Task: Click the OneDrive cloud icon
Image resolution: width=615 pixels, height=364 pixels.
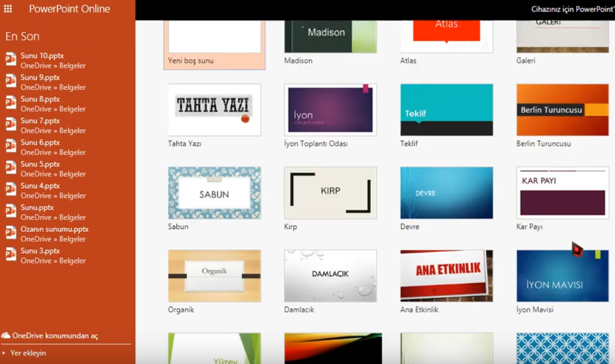Action: (6, 336)
